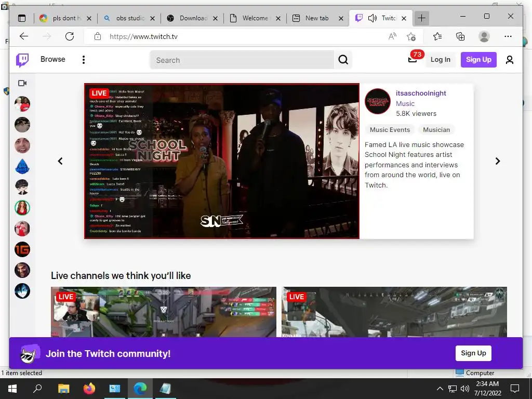532x399 pixels.
Task: Select the Music Events tag
Action: pos(390,129)
